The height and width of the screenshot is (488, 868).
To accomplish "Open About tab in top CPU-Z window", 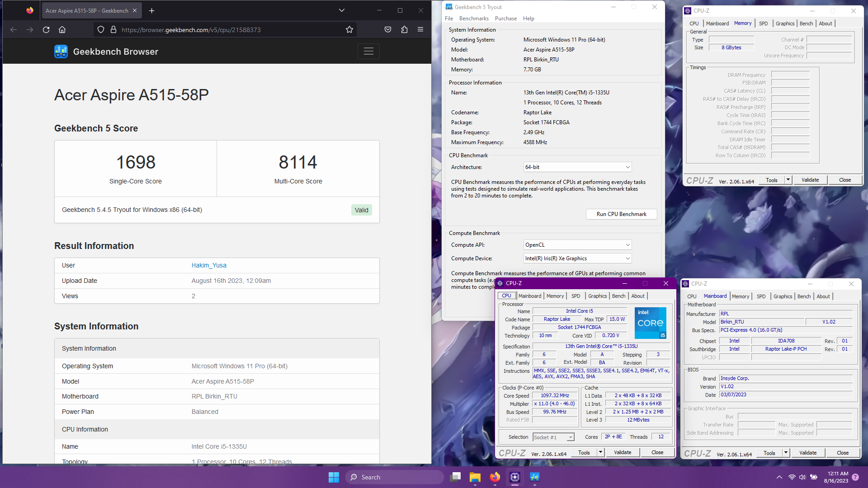I will 826,23.
